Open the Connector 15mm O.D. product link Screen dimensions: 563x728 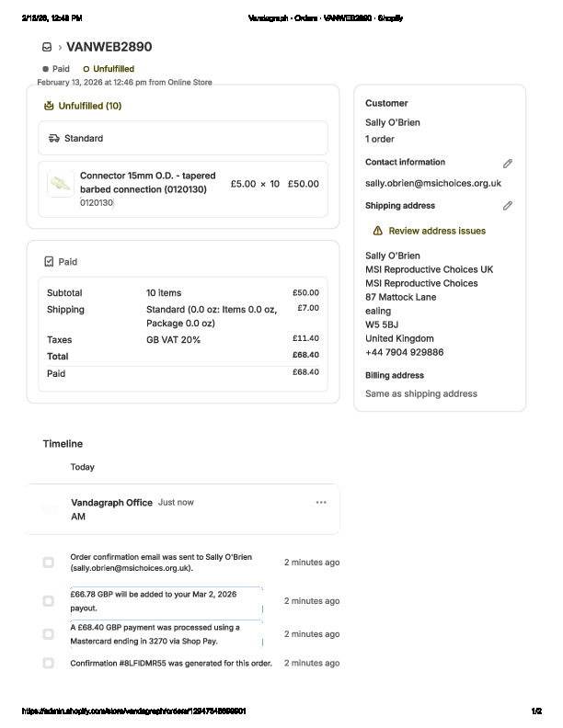pos(148,182)
